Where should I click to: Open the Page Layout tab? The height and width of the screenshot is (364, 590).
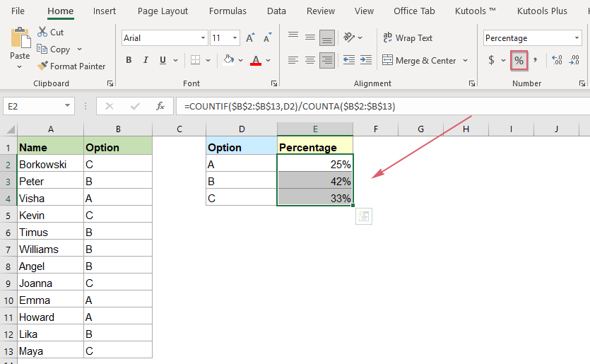[x=163, y=11]
